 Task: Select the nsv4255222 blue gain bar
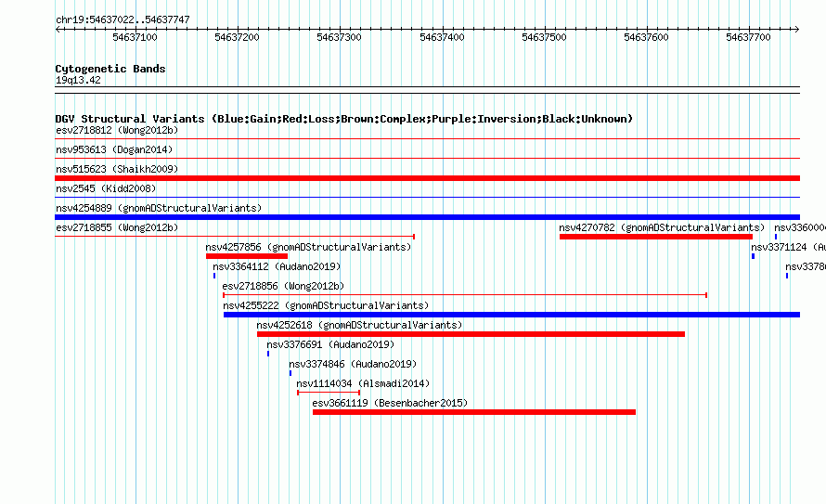point(511,315)
